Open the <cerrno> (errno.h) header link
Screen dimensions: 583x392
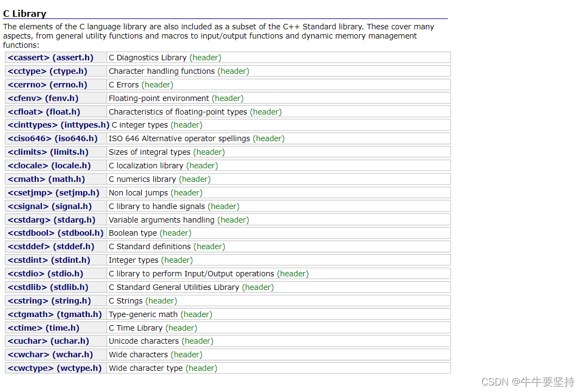(x=48, y=85)
